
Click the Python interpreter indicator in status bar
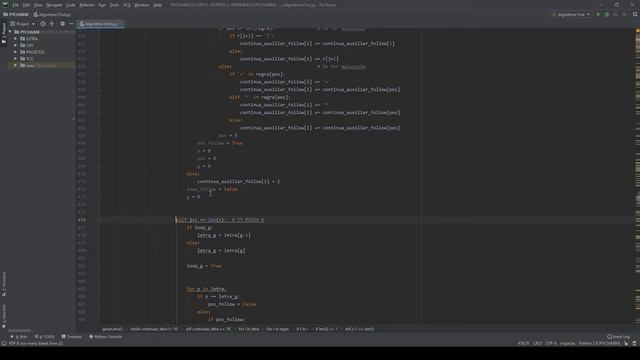[599, 344]
